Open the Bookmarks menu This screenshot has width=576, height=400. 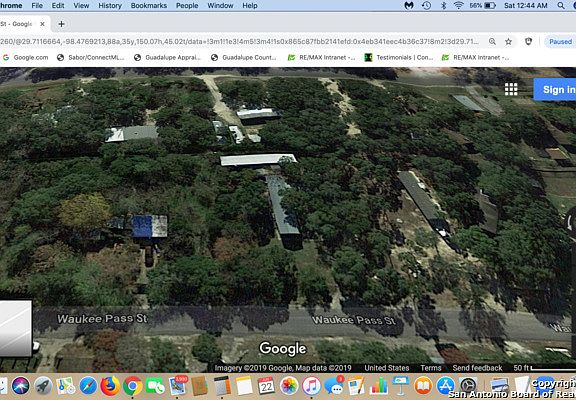coord(149,6)
